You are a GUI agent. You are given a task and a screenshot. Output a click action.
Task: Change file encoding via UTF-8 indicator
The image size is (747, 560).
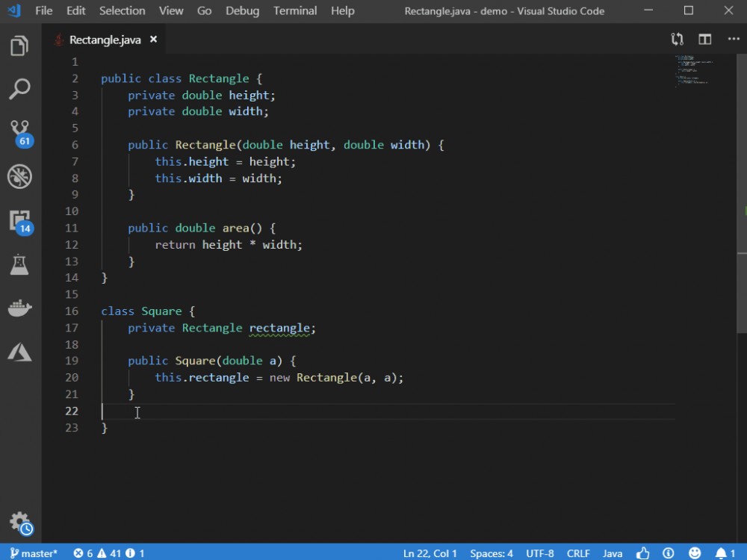(x=539, y=553)
